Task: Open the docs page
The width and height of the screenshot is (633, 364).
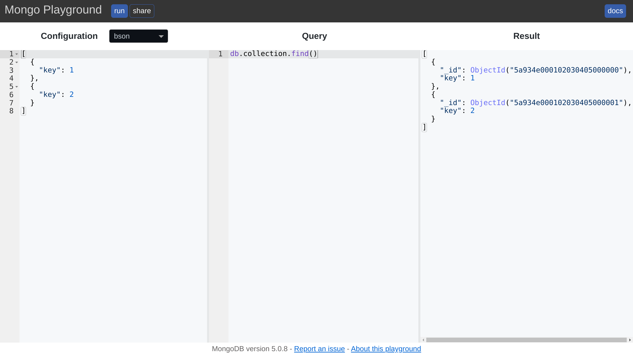Action: pyautogui.click(x=615, y=11)
